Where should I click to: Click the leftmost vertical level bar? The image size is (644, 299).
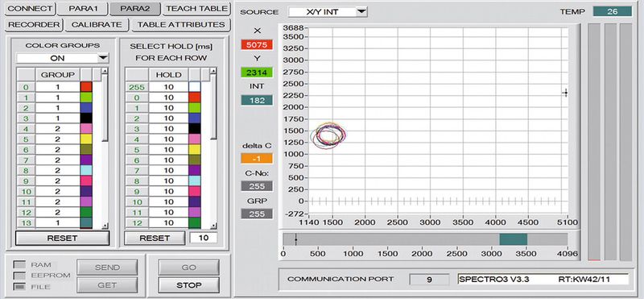click(594, 142)
